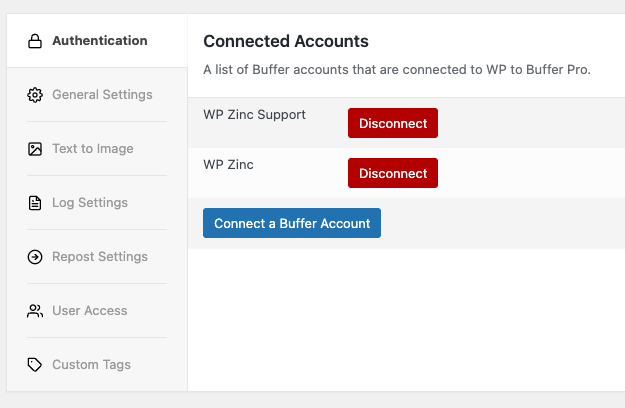Open the User Access tab
This screenshot has width=625, height=408.
click(x=97, y=311)
